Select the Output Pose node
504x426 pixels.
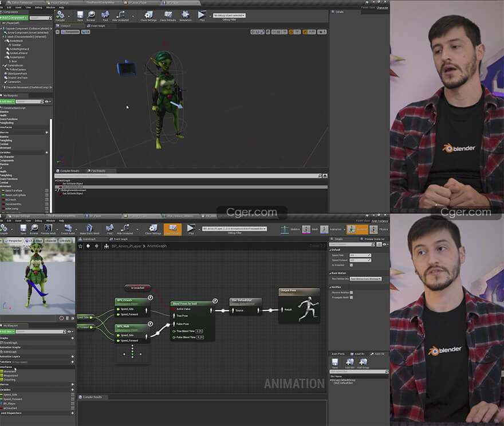299,306
